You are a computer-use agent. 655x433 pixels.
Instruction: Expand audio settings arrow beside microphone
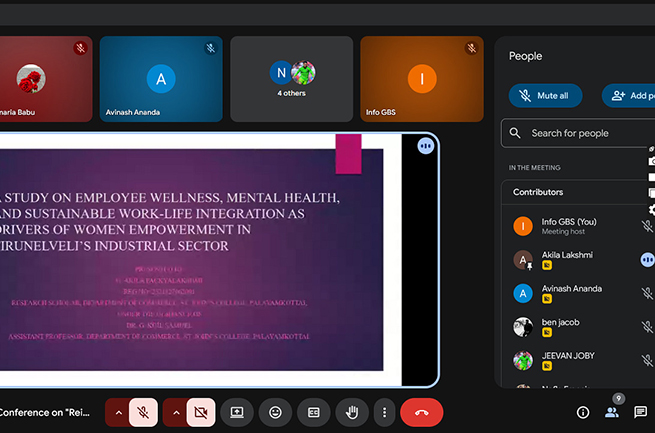click(117, 412)
